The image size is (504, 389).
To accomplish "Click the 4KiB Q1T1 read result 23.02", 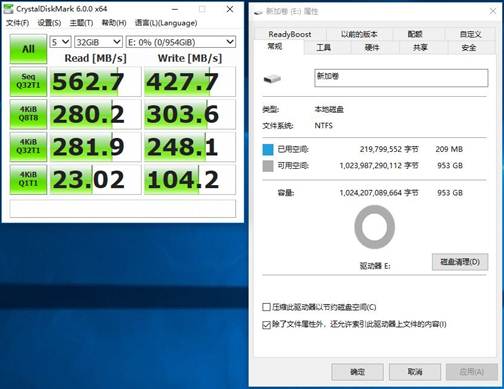I will pyautogui.click(x=96, y=179).
